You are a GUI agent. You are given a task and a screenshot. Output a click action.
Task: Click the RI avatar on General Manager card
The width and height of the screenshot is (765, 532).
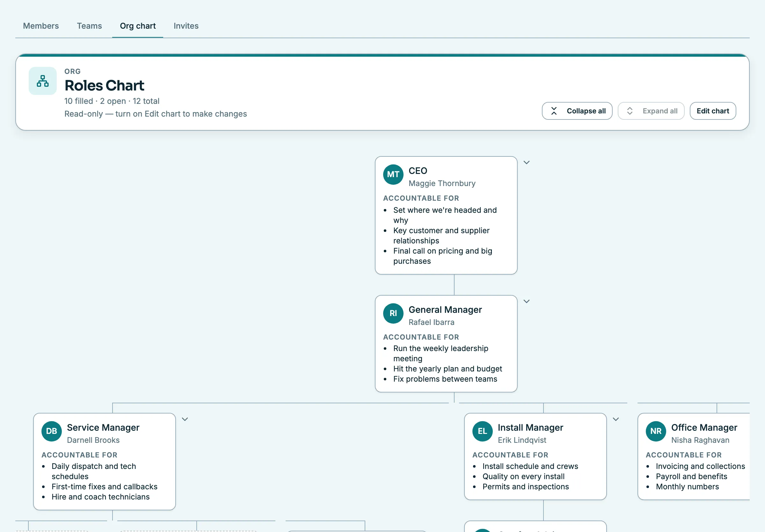(393, 313)
